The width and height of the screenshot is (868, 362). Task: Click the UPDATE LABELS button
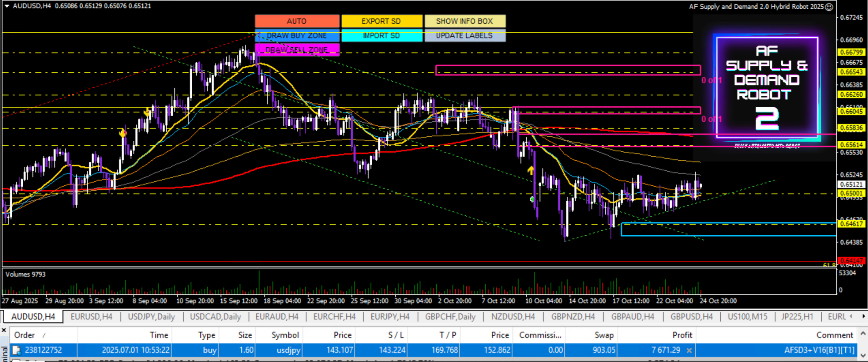coord(464,35)
